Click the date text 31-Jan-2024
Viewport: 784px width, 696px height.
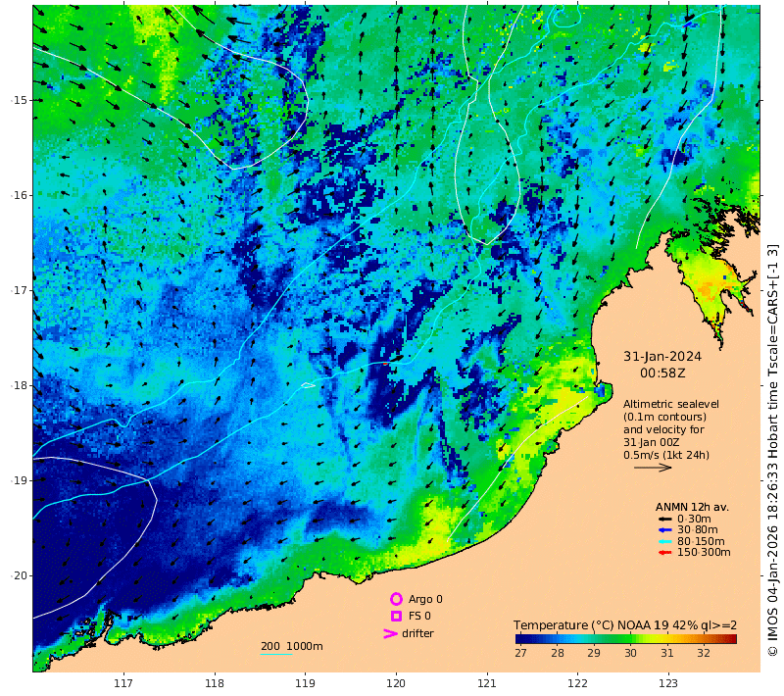point(662,357)
